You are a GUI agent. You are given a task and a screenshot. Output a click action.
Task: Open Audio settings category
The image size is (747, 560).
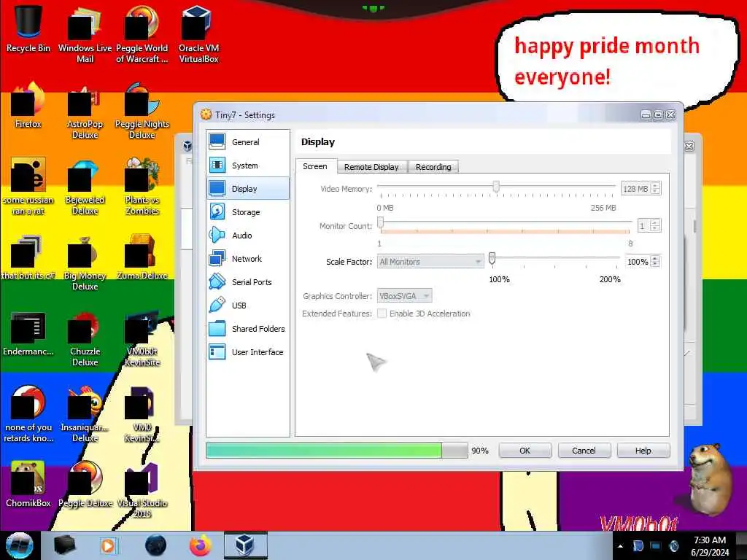248,236
